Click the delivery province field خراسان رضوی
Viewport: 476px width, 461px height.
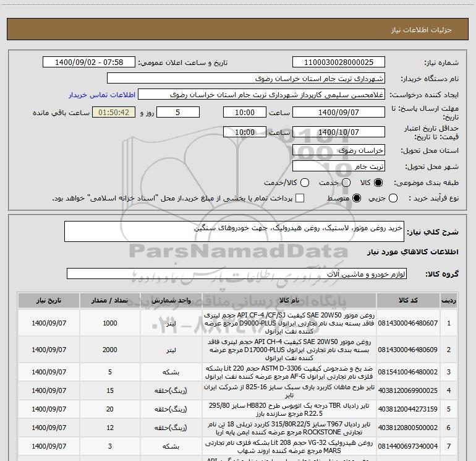[339, 150]
